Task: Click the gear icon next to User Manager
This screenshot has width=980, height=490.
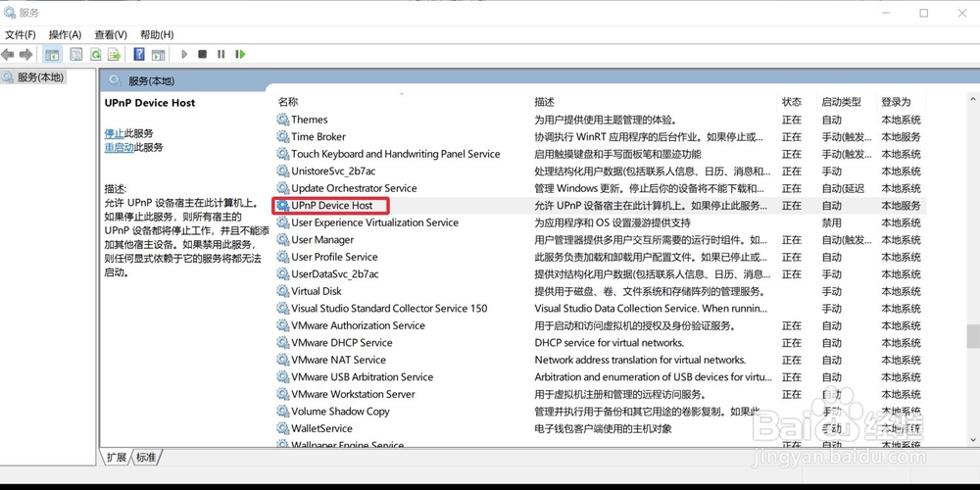Action: pyautogui.click(x=283, y=240)
